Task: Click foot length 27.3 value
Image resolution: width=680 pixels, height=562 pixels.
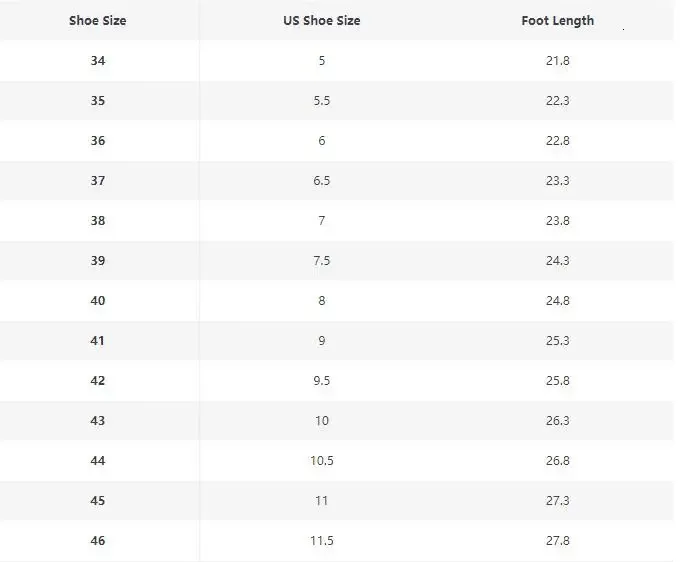Action: coord(557,501)
